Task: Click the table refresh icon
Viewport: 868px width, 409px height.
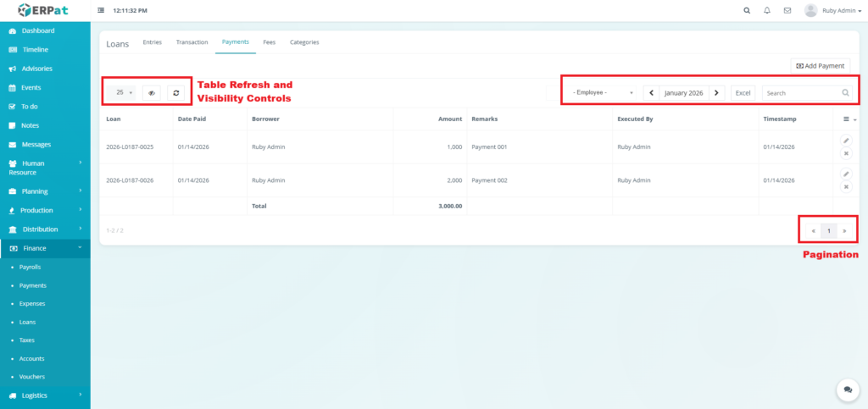Action: tap(175, 92)
